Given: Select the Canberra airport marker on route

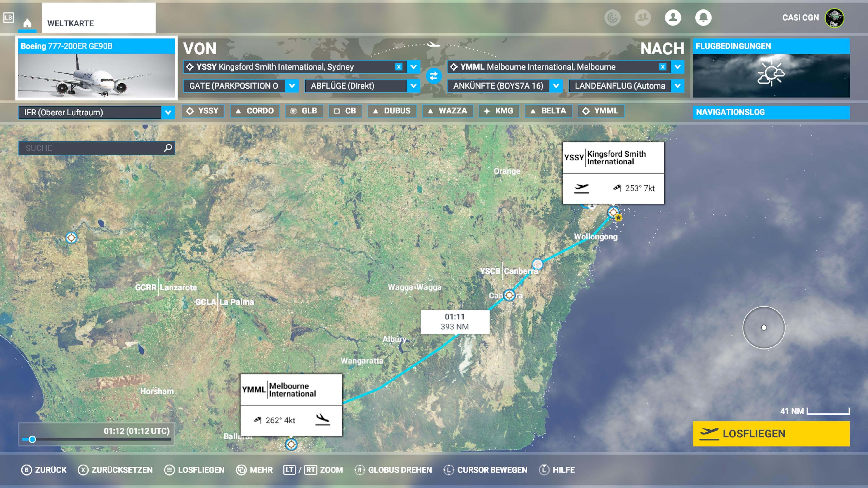Looking at the screenshot, I should (509, 295).
